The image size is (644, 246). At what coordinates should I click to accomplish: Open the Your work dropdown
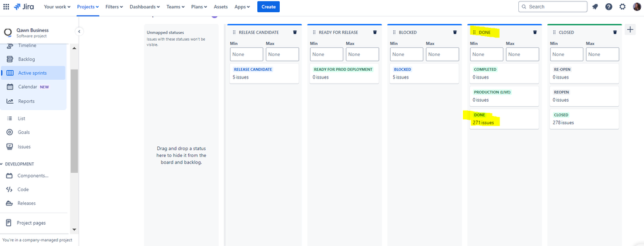pos(57,6)
